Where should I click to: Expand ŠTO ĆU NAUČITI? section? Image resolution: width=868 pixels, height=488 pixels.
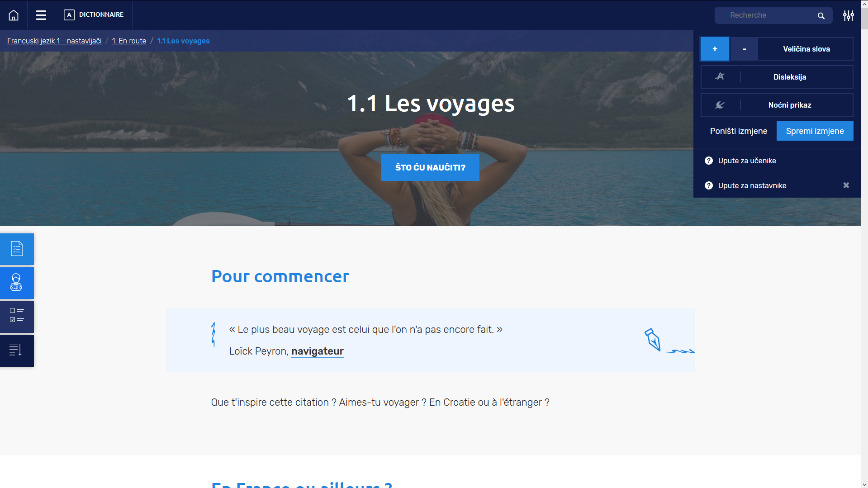(x=430, y=167)
